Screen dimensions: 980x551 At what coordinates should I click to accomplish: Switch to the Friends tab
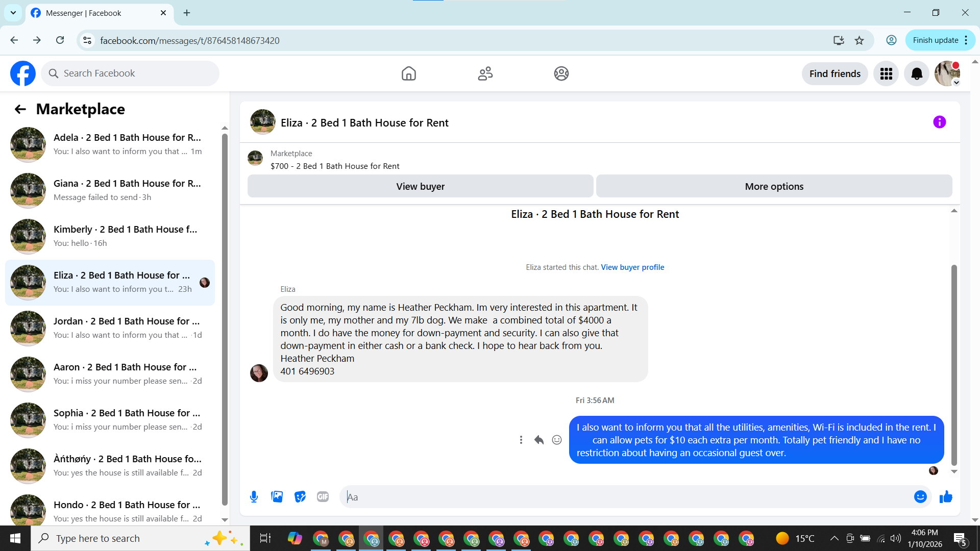485,73
